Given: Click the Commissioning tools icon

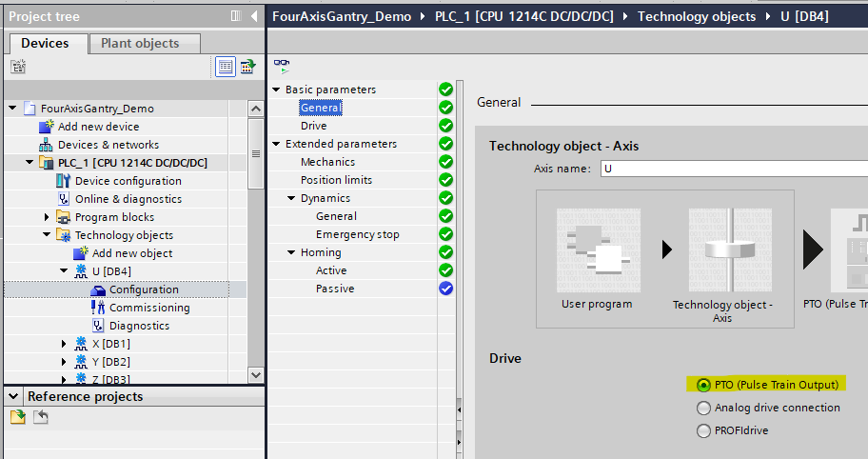Looking at the screenshot, I should [x=98, y=308].
